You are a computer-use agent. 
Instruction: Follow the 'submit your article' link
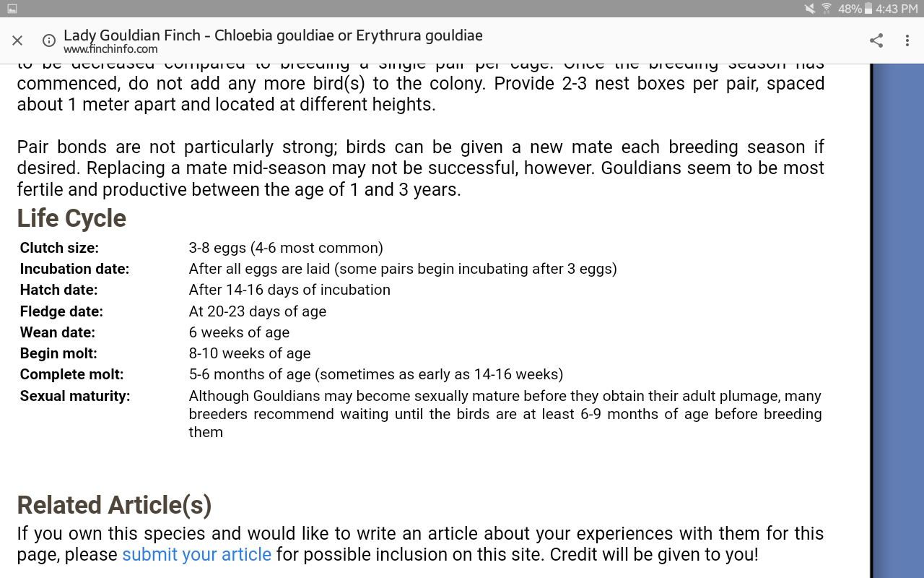coord(196,555)
